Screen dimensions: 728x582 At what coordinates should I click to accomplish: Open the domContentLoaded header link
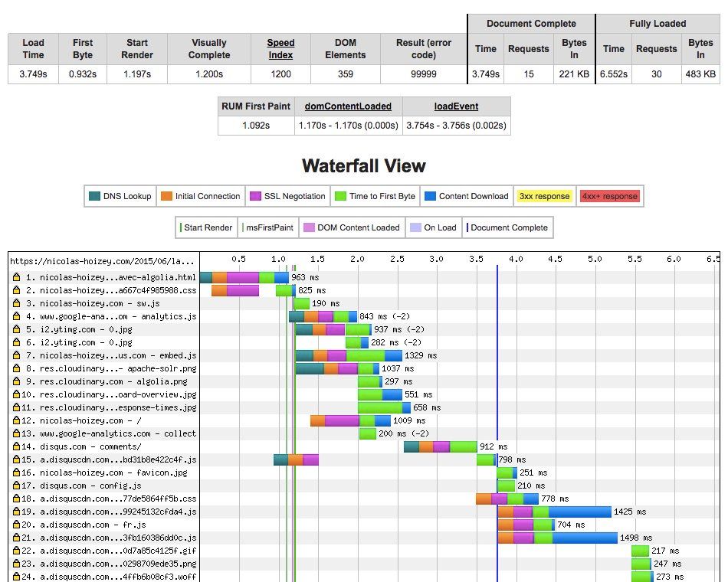tap(348, 106)
